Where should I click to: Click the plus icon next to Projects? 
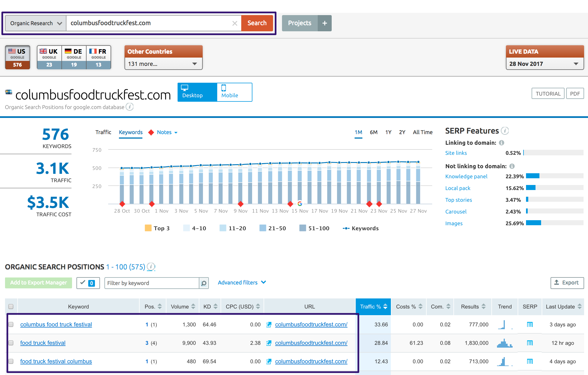[x=325, y=23]
